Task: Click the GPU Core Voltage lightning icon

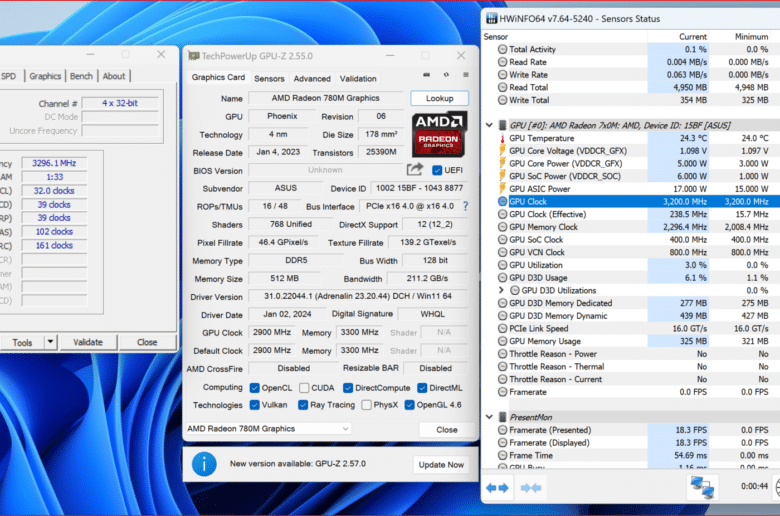Action: click(x=502, y=151)
